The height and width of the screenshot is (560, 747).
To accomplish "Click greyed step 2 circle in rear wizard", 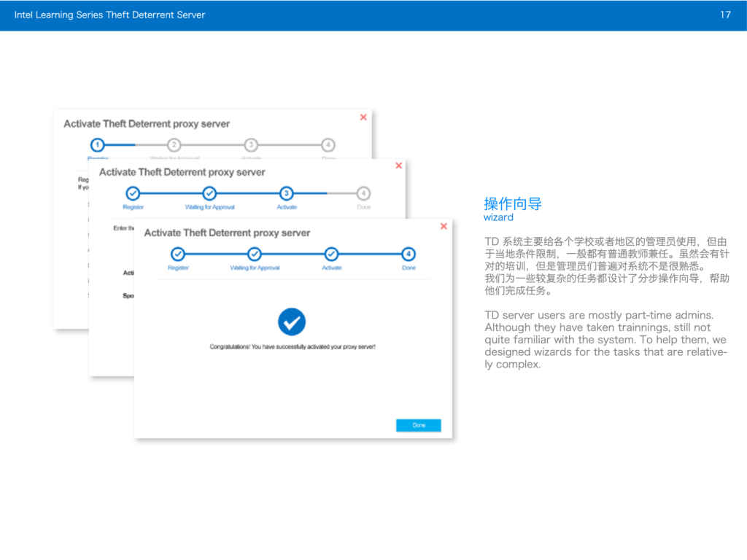I will point(174,145).
